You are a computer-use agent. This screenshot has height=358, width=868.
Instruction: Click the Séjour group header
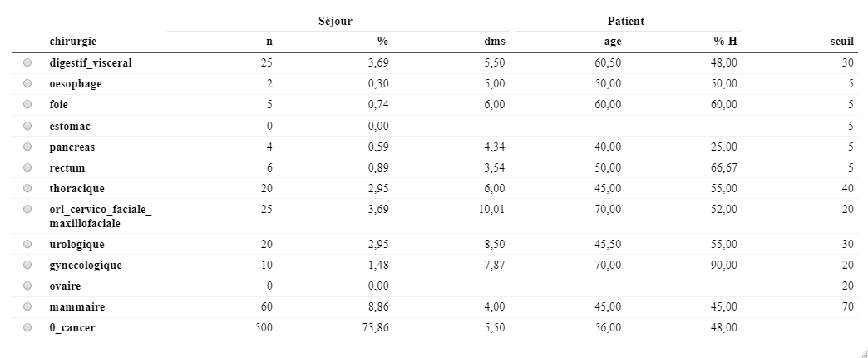335,21
